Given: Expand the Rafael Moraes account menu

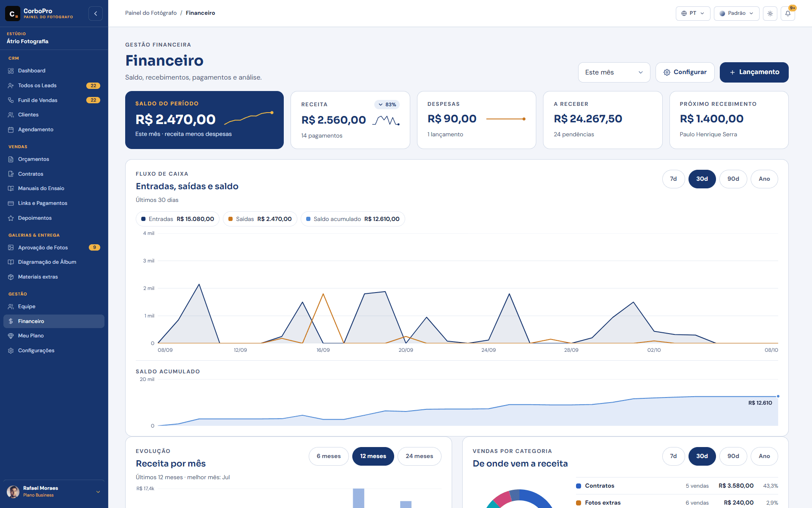Looking at the screenshot, I should (54, 491).
